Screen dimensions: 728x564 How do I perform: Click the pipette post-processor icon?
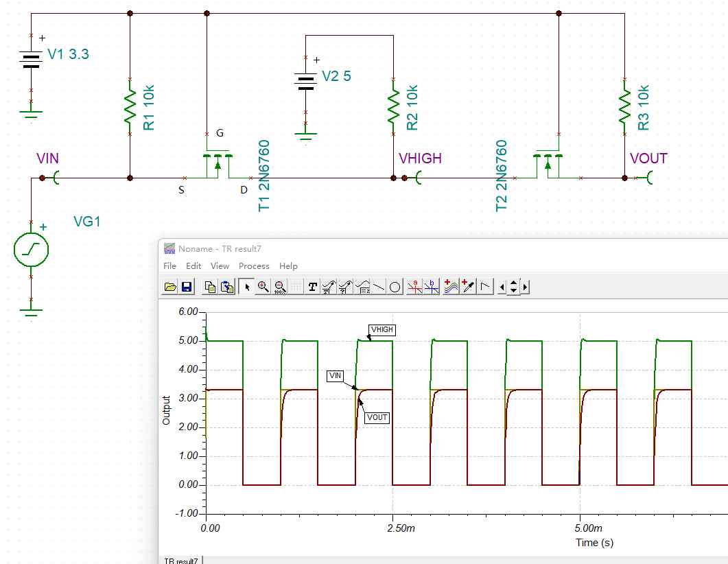click(x=468, y=287)
